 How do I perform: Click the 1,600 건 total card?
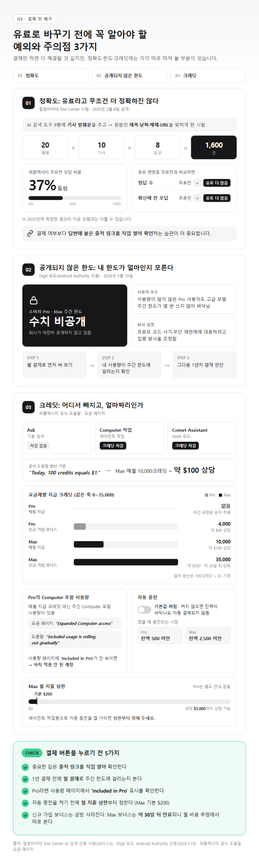pos(214,147)
